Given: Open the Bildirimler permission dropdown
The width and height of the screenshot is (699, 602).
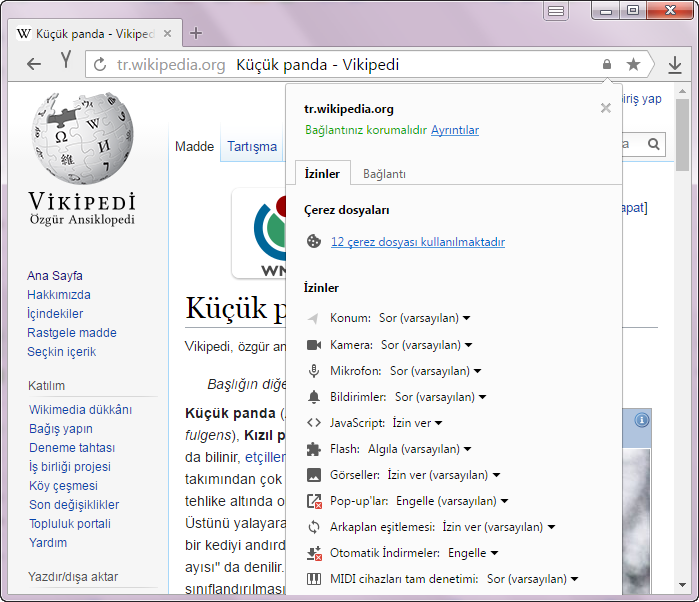Looking at the screenshot, I should (440, 397).
